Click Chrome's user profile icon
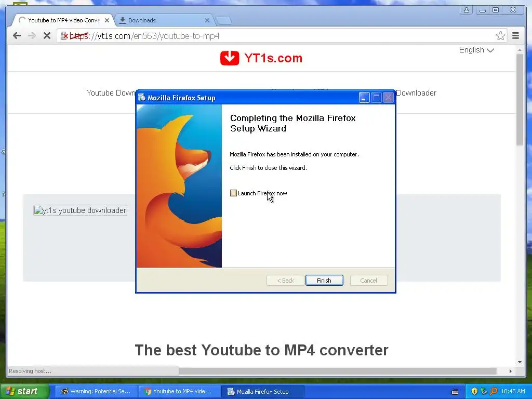Screen dimensions: 532x399 click(x=467, y=10)
